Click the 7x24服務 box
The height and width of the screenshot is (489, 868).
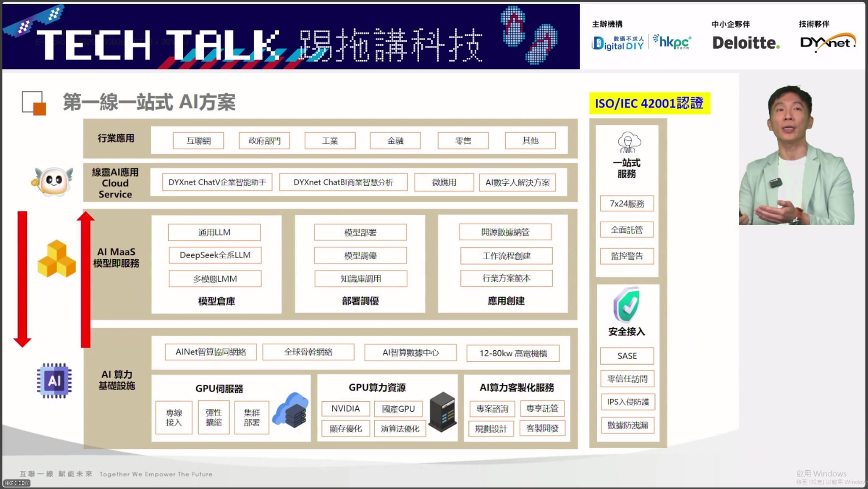click(x=627, y=204)
